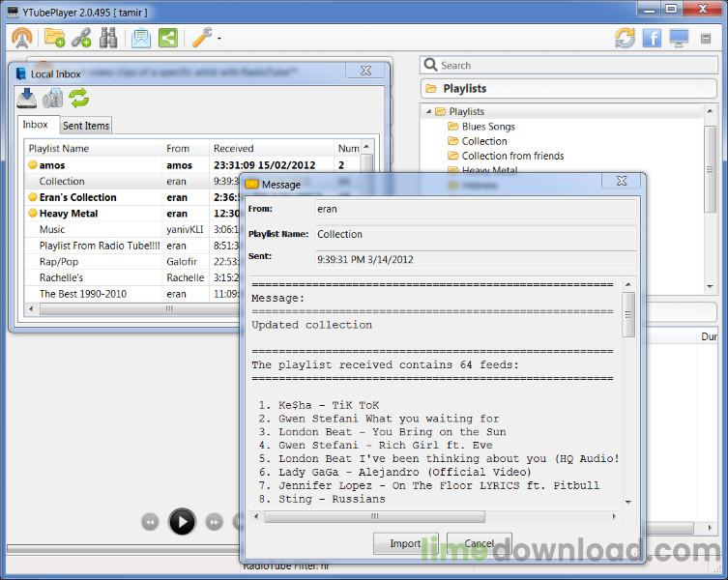Select the Rap/Pop row
The image size is (728, 580).
[x=132, y=261]
